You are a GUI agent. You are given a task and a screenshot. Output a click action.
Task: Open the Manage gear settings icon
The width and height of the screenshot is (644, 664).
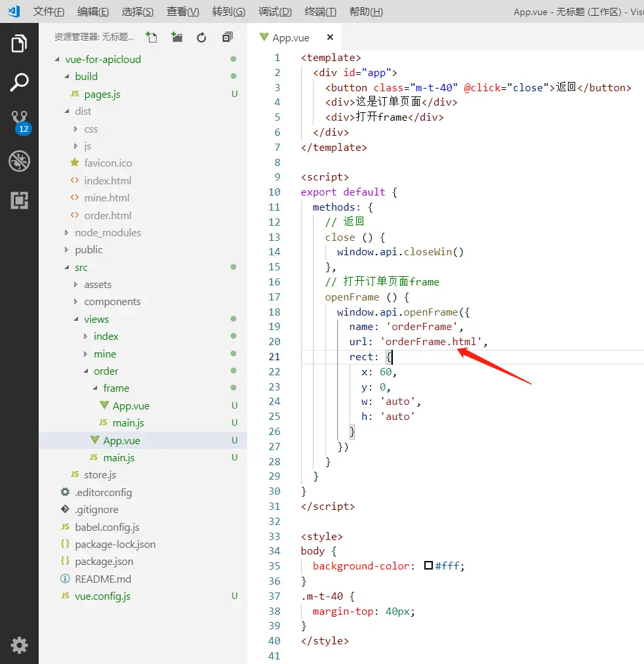tap(19, 646)
